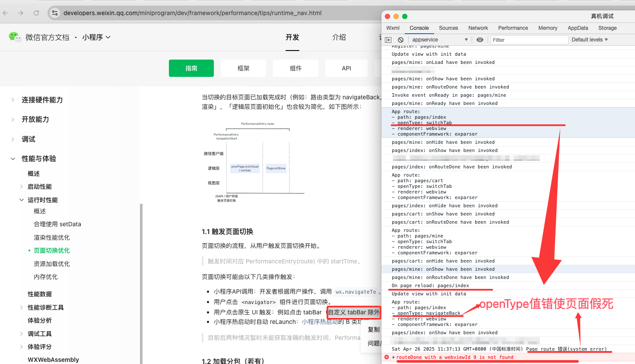Viewport: 635px width, 364px height.
Task: Open 体验分析 in sidebar
Action: click(x=40, y=320)
